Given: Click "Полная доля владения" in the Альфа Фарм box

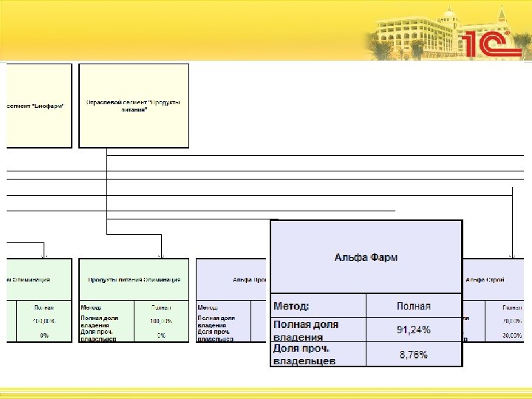Looking at the screenshot, I should click(x=306, y=330).
